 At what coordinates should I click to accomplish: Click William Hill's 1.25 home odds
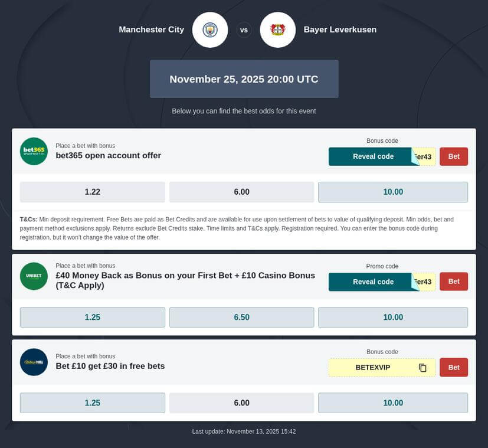92,403
